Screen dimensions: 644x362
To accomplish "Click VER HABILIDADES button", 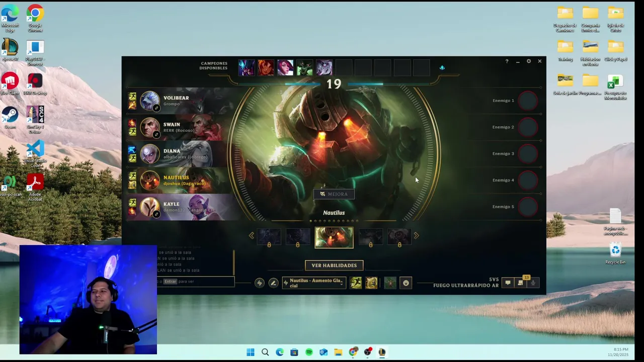I will (x=334, y=265).
